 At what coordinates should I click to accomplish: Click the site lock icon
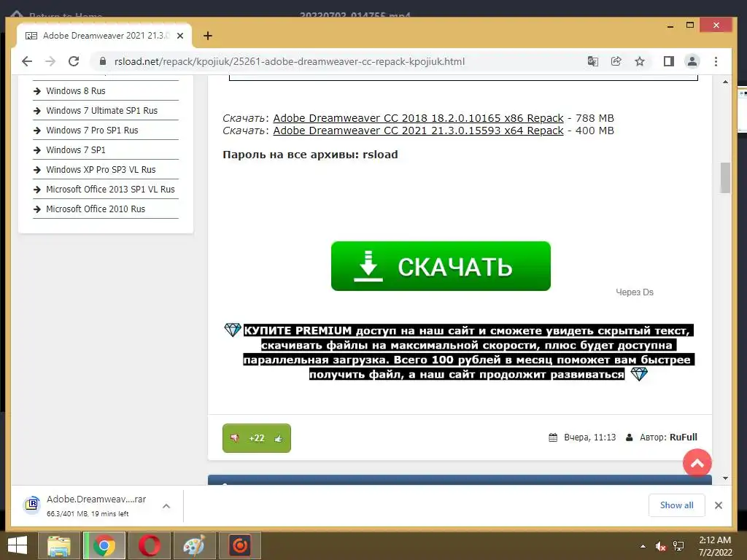point(102,61)
